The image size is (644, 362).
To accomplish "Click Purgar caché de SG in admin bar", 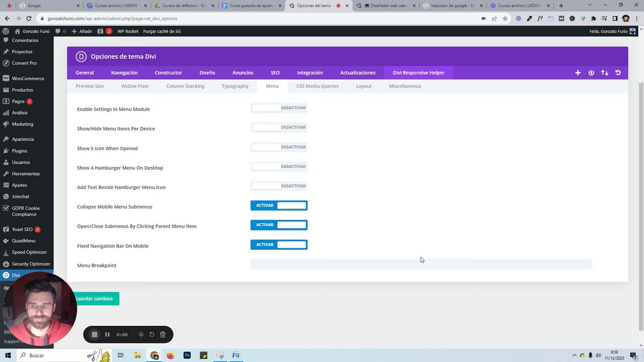I will [x=162, y=31].
